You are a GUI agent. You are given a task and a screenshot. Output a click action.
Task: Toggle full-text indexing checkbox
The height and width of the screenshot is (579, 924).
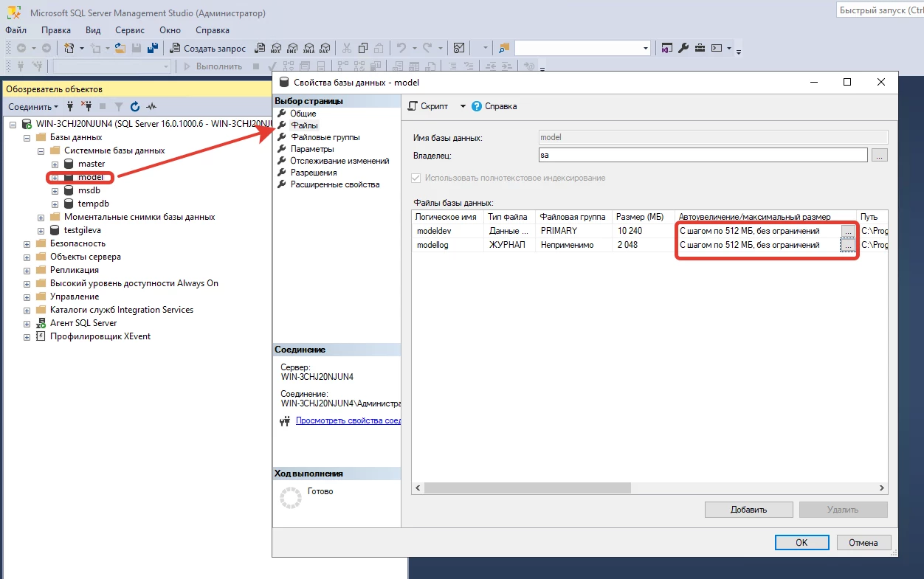[417, 178]
